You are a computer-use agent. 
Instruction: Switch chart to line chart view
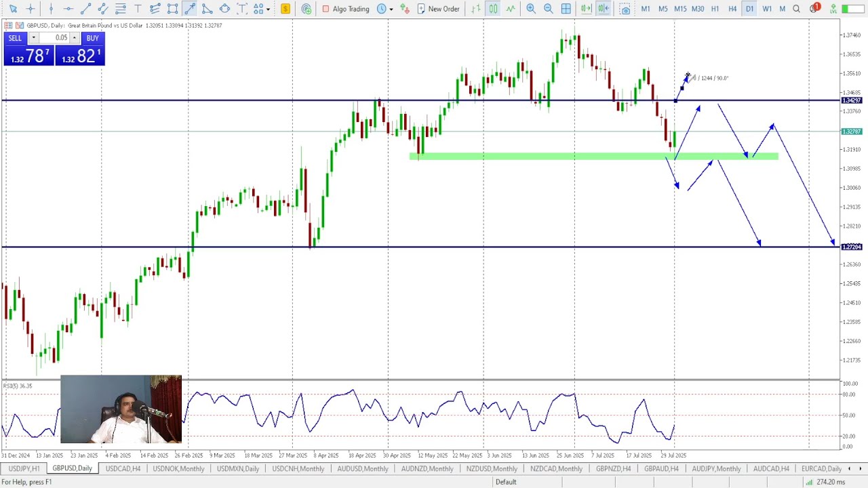[x=511, y=9]
